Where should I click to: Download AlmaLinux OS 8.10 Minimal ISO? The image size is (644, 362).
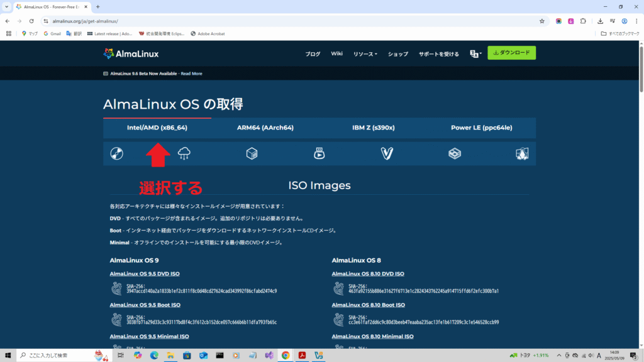(x=372, y=336)
